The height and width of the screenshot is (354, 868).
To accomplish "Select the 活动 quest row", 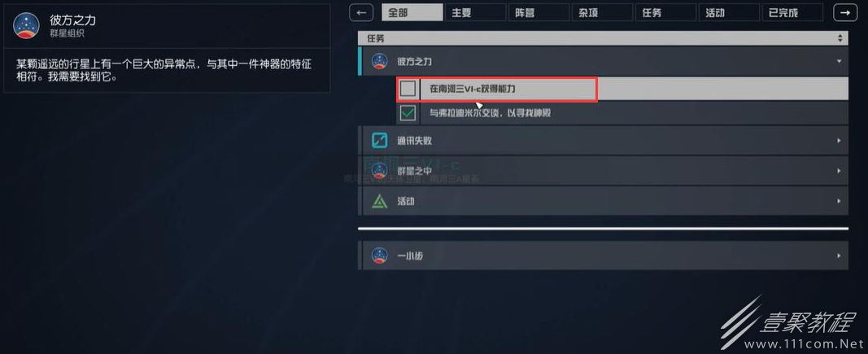I will pos(604,201).
